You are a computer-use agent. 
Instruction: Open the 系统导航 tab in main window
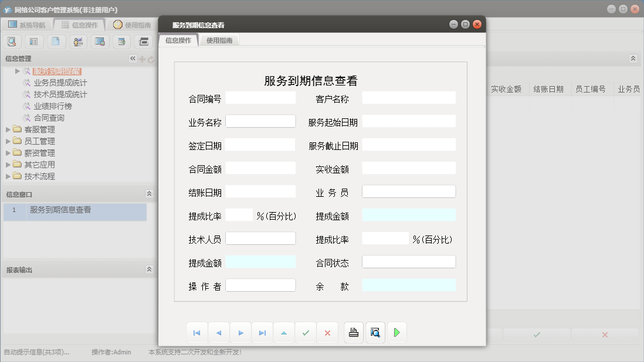coord(26,25)
